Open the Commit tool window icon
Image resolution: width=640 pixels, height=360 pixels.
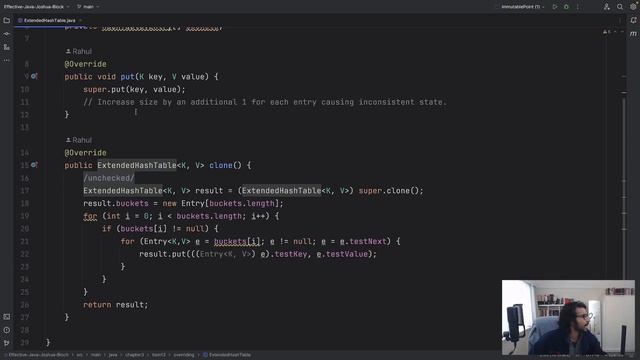7,33
